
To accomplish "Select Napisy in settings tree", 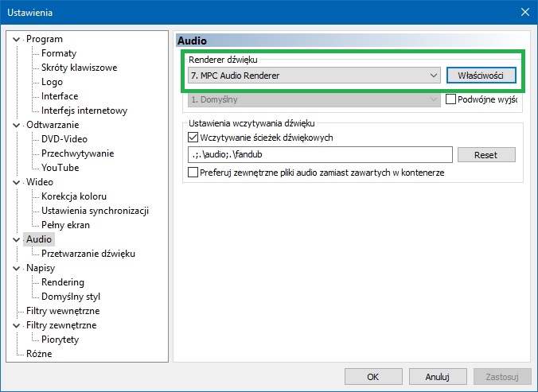I will pyautogui.click(x=41, y=268).
